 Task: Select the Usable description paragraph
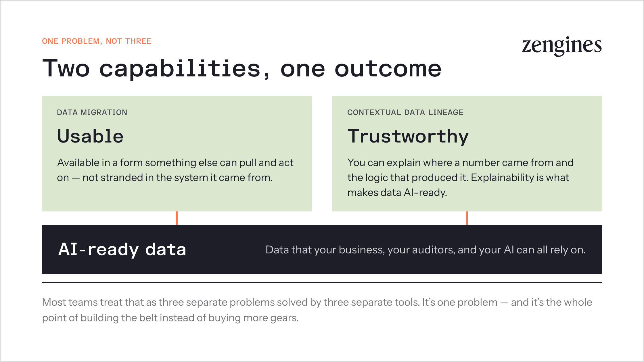click(175, 170)
